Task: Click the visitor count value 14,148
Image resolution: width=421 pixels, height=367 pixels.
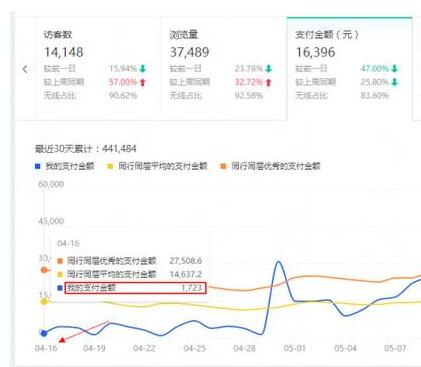Action: click(64, 52)
